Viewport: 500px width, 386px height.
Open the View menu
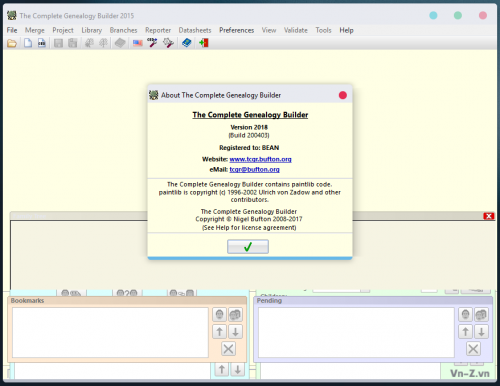269,30
